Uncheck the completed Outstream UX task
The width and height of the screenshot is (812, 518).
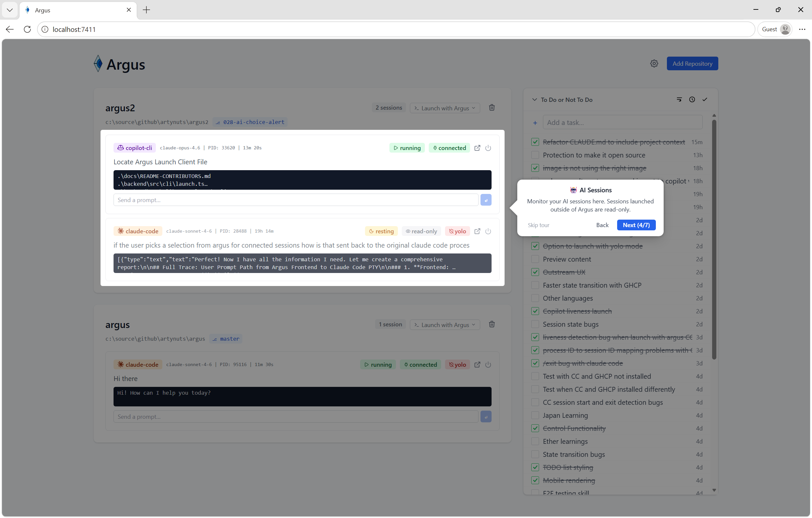tap(535, 272)
